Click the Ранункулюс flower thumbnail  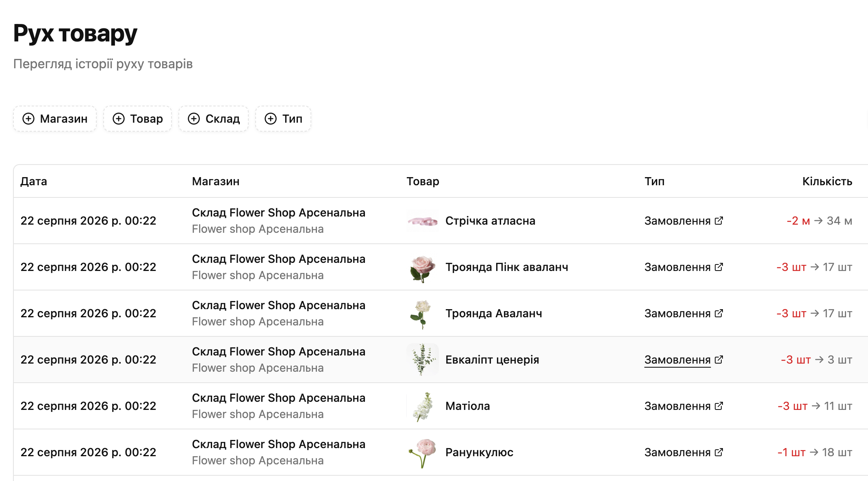pos(423,452)
